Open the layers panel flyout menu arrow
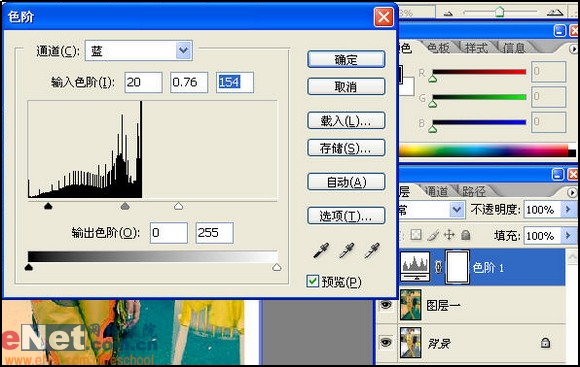The height and width of the screenshot is (367, 580). 572,193
